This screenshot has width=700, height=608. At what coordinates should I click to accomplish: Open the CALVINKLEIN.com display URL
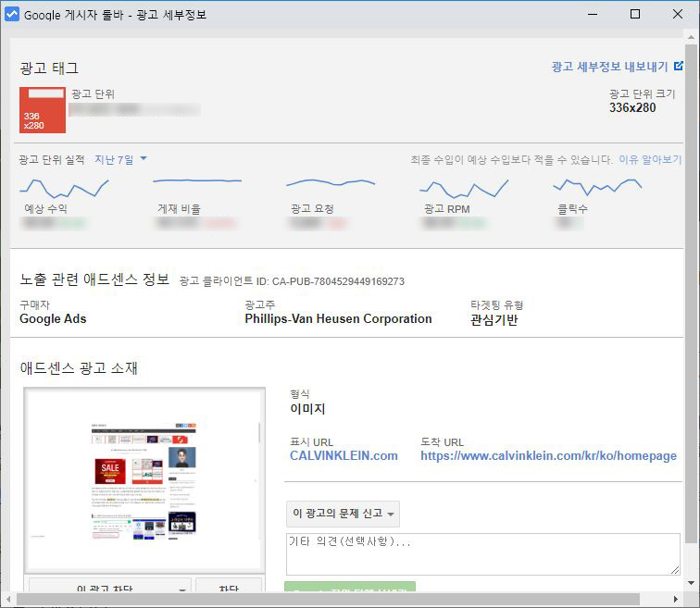[344, 456]
